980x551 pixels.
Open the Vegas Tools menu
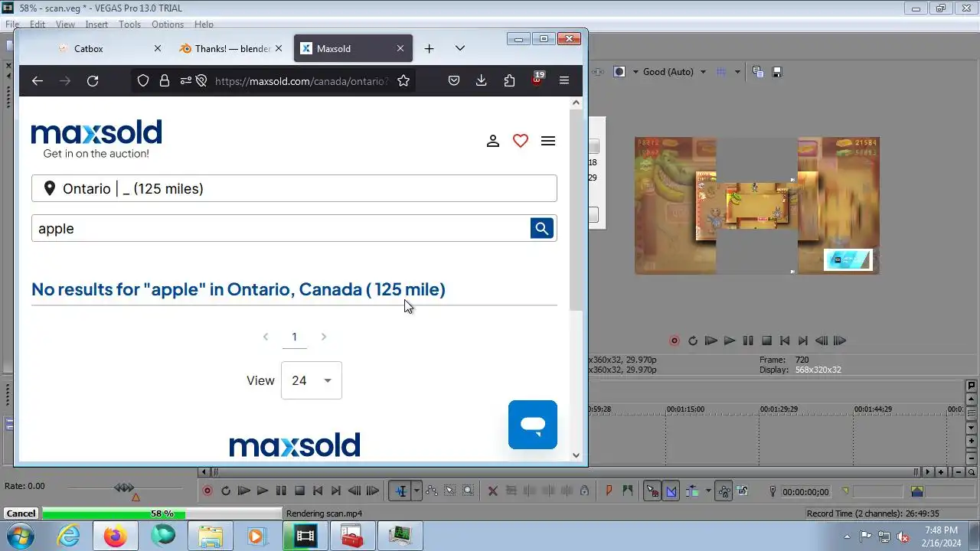click(129, 24)
